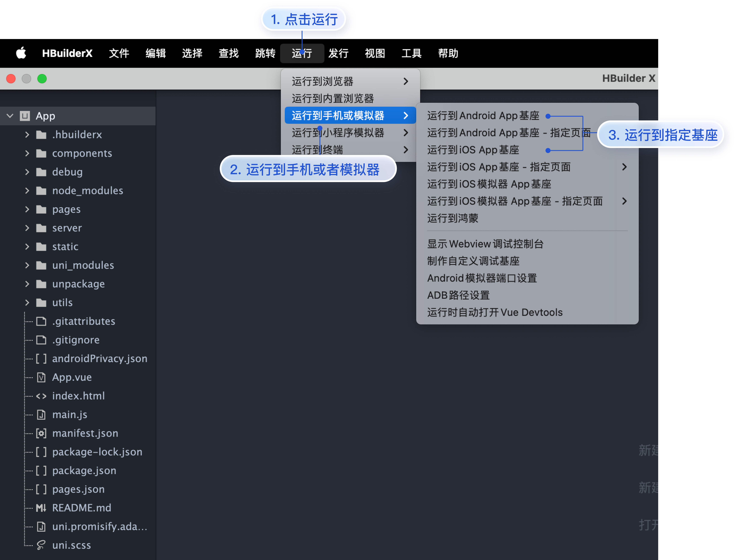This screenshot has width=736, height=560.
Task: Click the App.vue file icon
Action: (41, 377)
